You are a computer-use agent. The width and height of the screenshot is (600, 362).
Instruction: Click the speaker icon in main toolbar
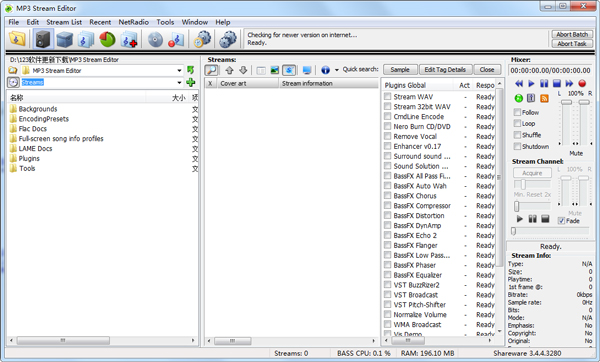click(x=43, y=39)
